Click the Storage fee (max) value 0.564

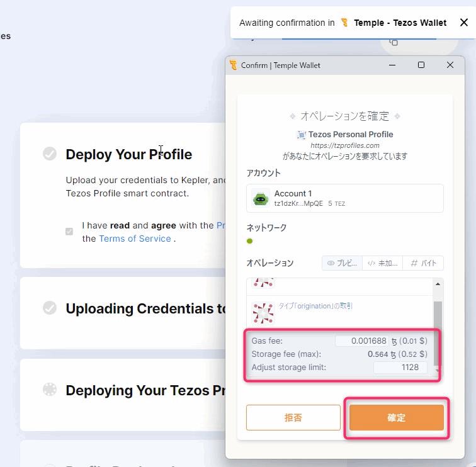[378, 354]
